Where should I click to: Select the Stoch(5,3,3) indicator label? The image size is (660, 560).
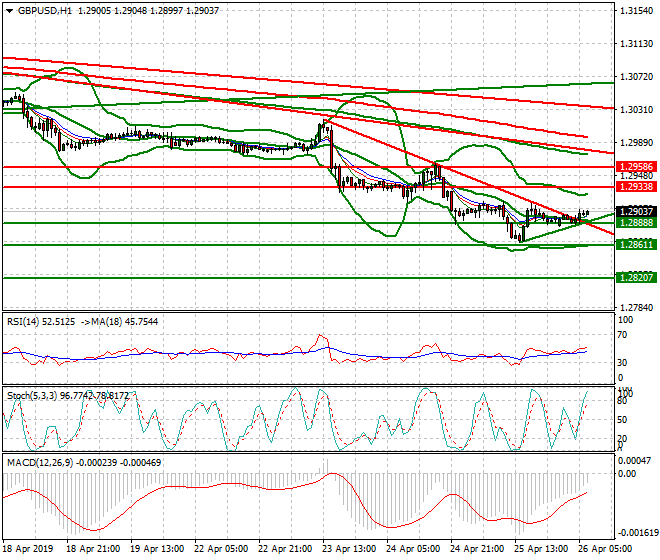tap(32, 396)
